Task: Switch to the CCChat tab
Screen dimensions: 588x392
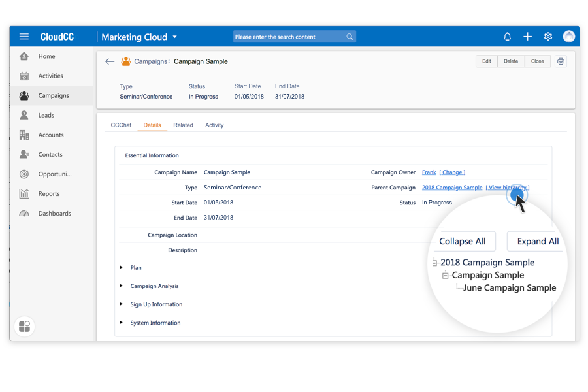Action: tap(120, 125)
